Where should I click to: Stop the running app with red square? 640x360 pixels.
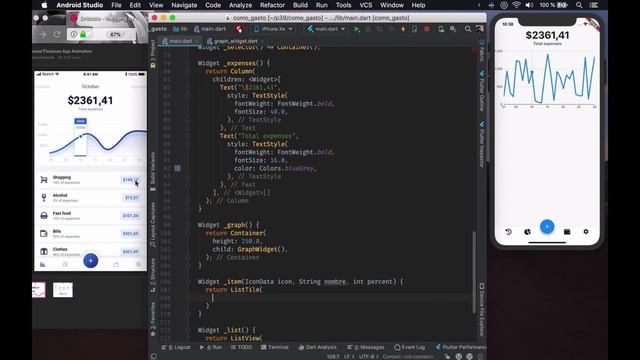point(427,29)
